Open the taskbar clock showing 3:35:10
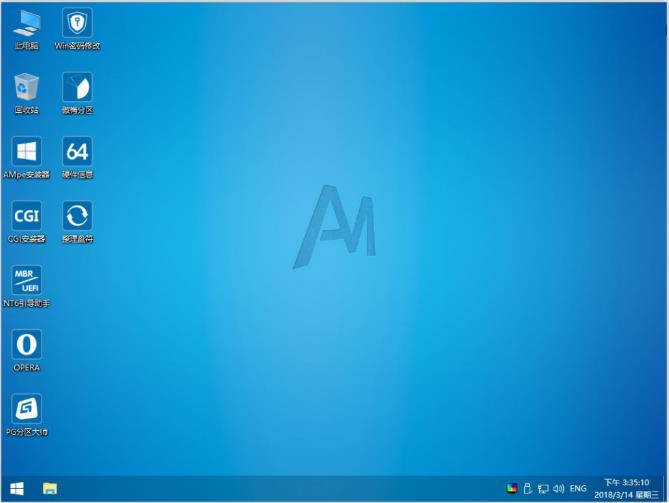The image size is (669, 503). (626, 488)
